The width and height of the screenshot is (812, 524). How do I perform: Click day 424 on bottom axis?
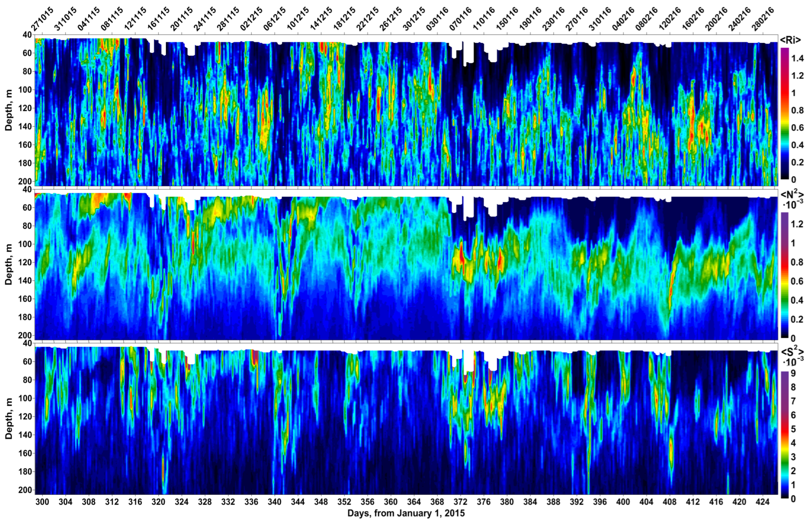pos(762,502)
